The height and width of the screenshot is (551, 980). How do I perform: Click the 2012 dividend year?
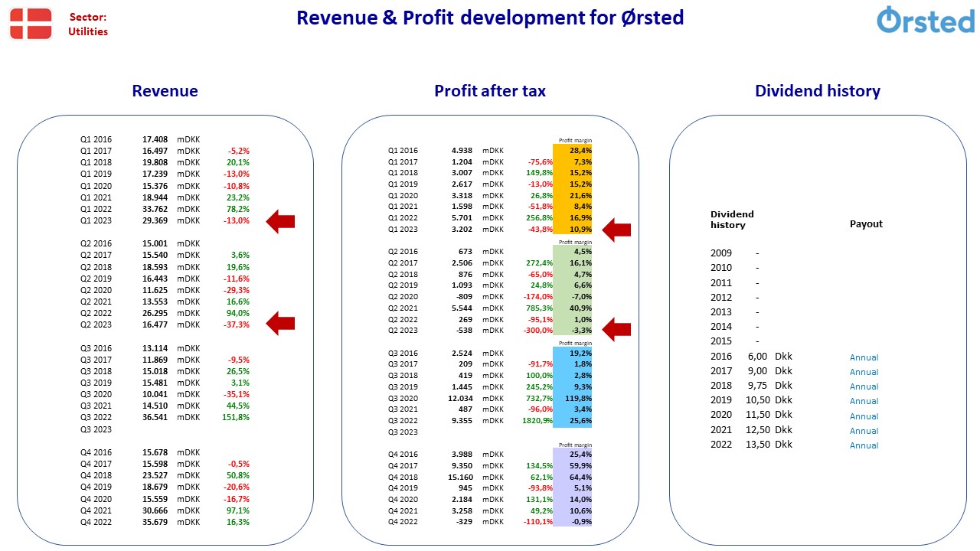click(x=721, y=298)
